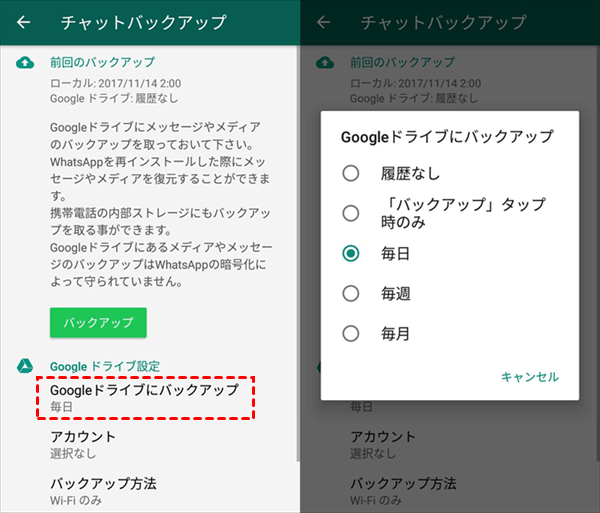Choose the 「バックアップ」タップ時のみ radio option
Viewport: 600px width, 513px height.
point(351,213)
